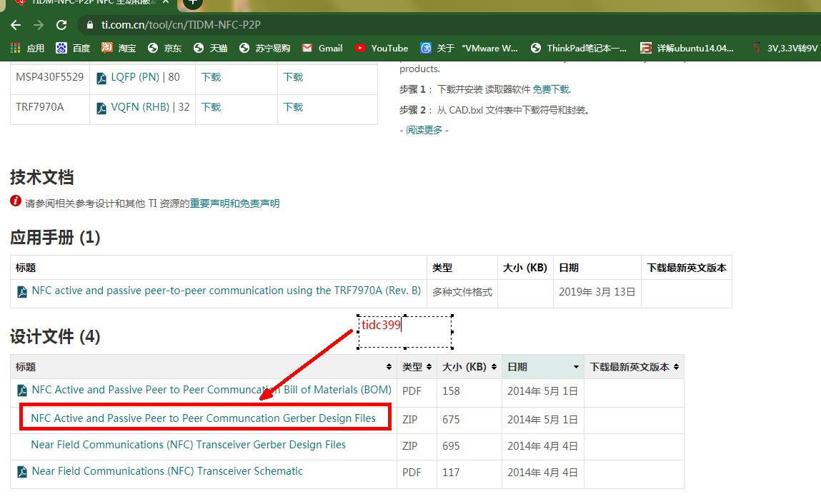Click second 下载 link for TRF7970A

293,107
